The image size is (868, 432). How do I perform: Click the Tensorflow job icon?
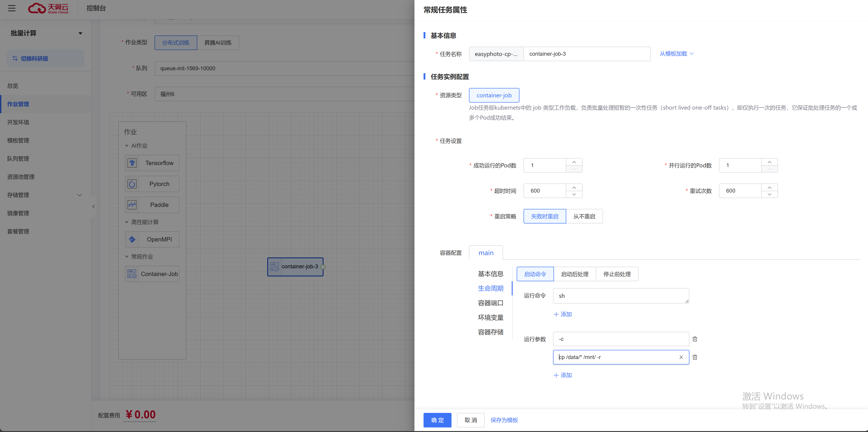pyautogui.click(x=132, y=163)
